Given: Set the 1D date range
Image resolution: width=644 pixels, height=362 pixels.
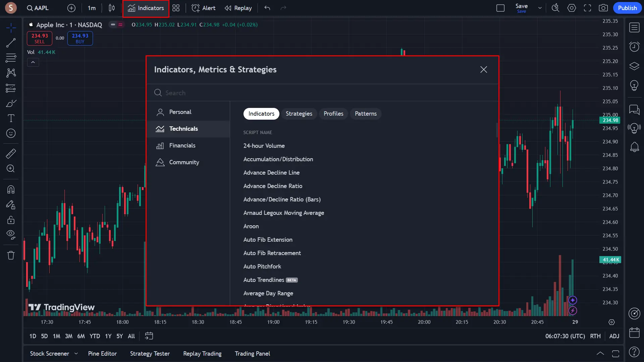Looking at the screenshot, I should [x=33, y=336].
